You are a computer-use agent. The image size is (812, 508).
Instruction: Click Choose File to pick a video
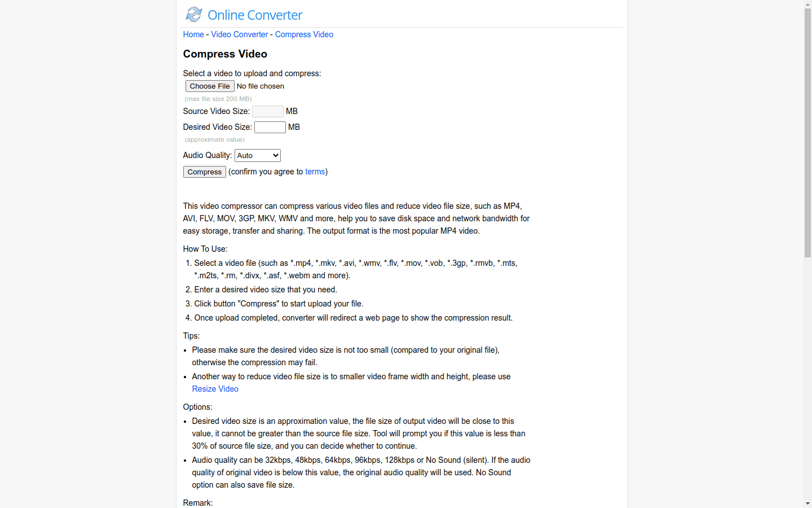209,86
